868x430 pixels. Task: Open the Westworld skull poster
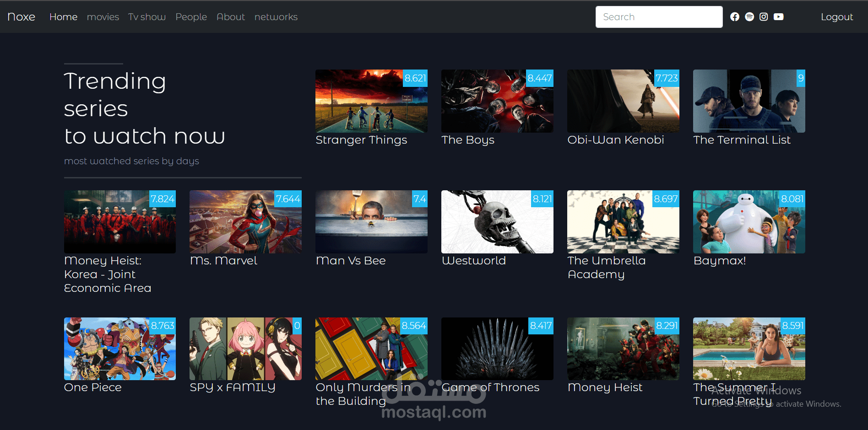pyautogui.click(x=497, y=222)
